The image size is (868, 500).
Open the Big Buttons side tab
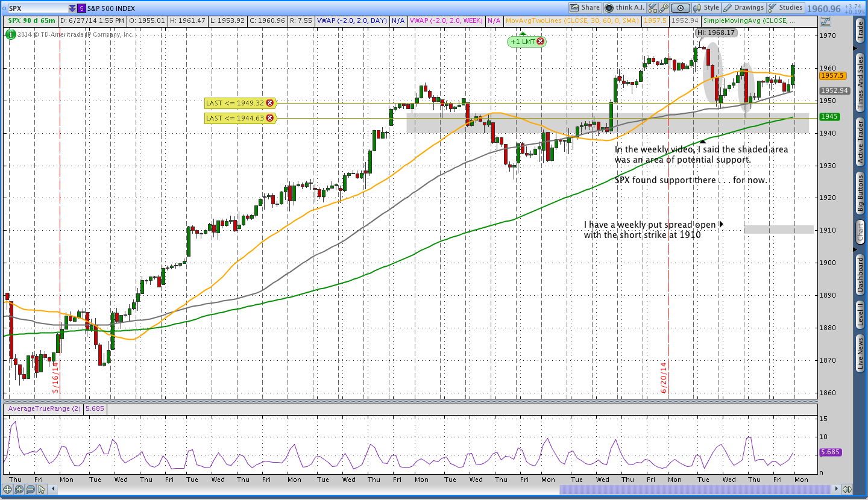pyautogui.click(x=860, y=193)
